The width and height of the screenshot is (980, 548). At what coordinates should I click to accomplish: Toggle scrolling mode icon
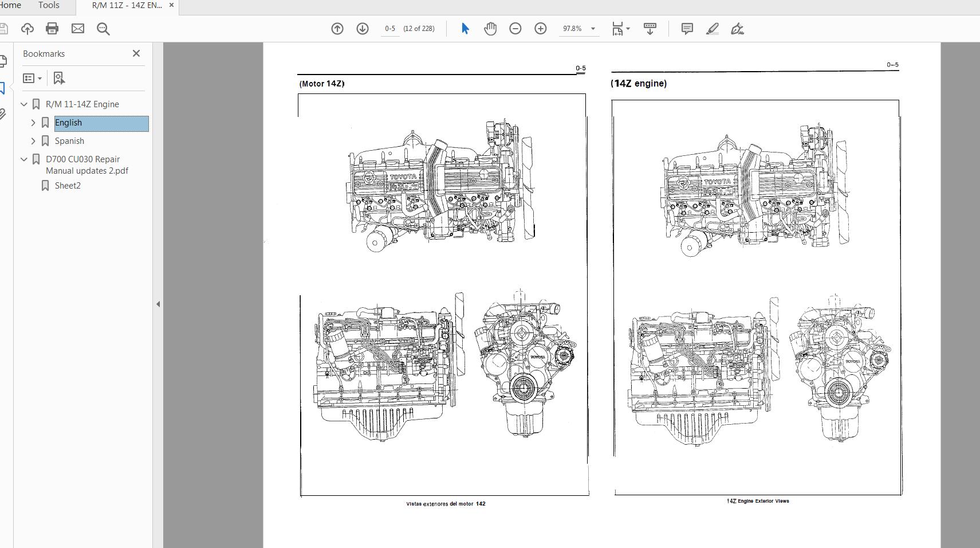pyautogui.click(x=650, y=29)
